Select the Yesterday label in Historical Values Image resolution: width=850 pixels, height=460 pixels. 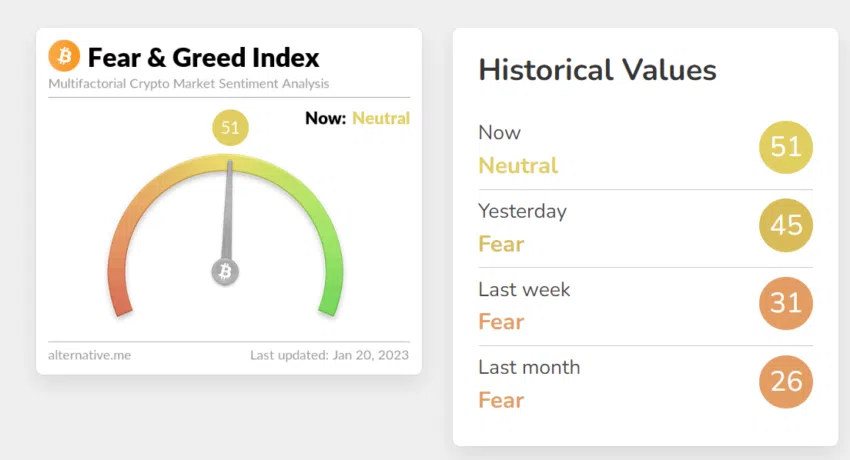(522, 211)
